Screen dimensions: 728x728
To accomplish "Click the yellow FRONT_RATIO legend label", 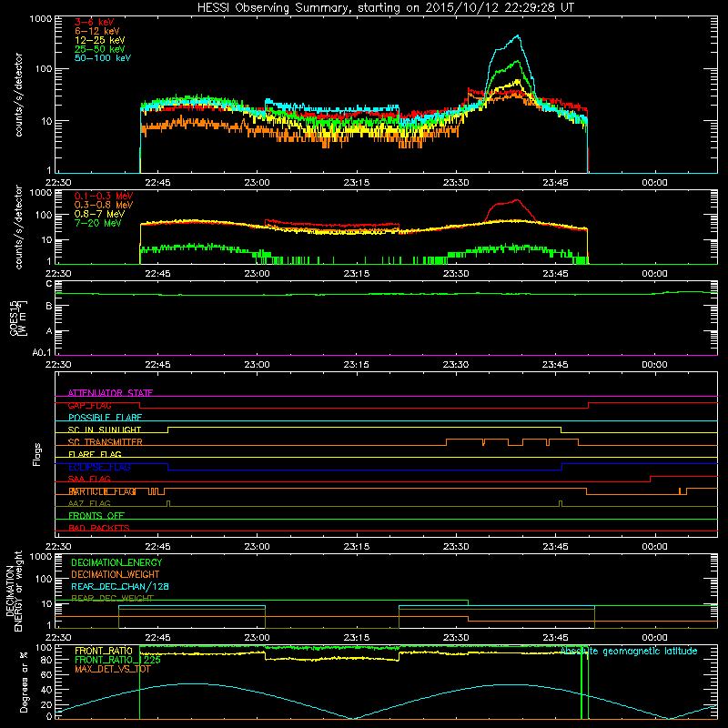I will (x=104, y=651).
